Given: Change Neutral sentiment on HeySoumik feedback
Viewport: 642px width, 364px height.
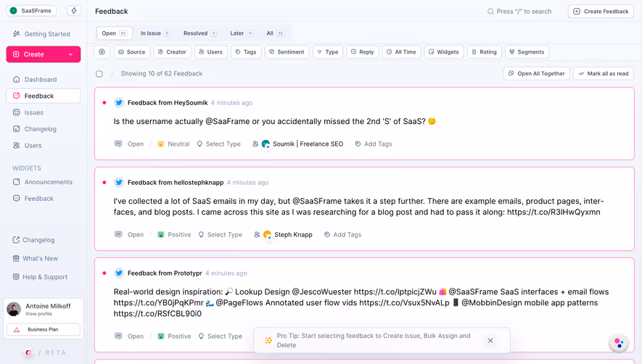Looking at the screenshot, I should (x=173, y=144).
